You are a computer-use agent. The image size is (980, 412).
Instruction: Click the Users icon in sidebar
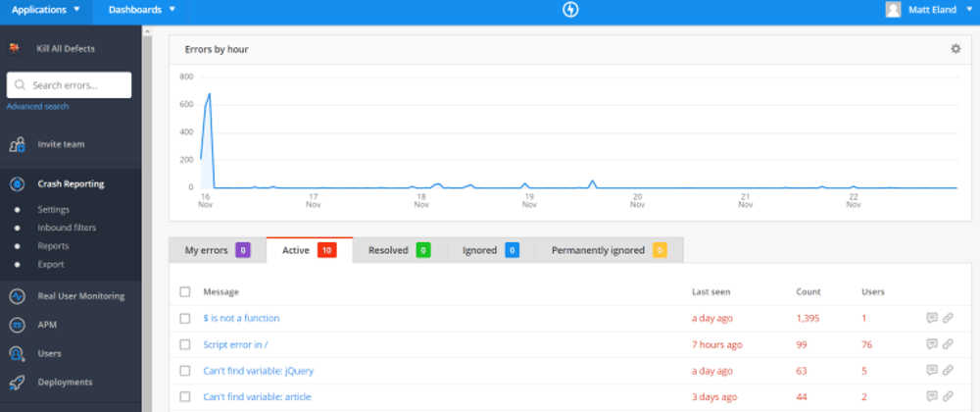17,354
